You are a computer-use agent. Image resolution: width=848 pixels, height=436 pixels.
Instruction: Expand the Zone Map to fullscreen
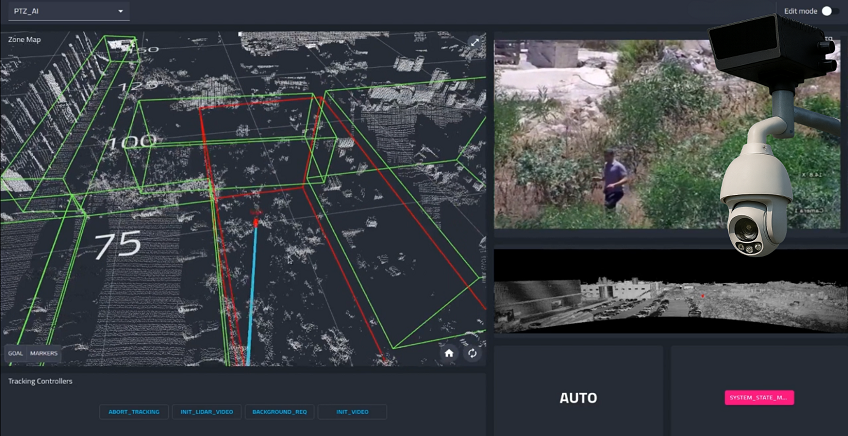click(474, 41)
